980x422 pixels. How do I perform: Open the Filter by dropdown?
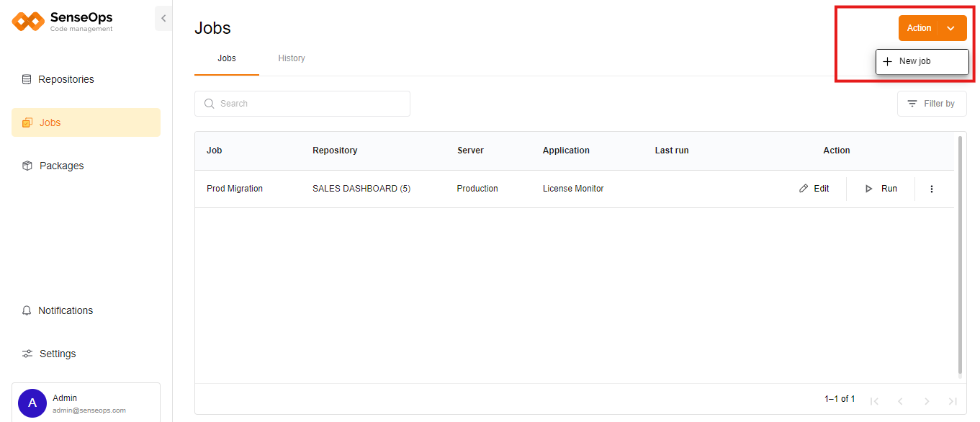[932, 104]
